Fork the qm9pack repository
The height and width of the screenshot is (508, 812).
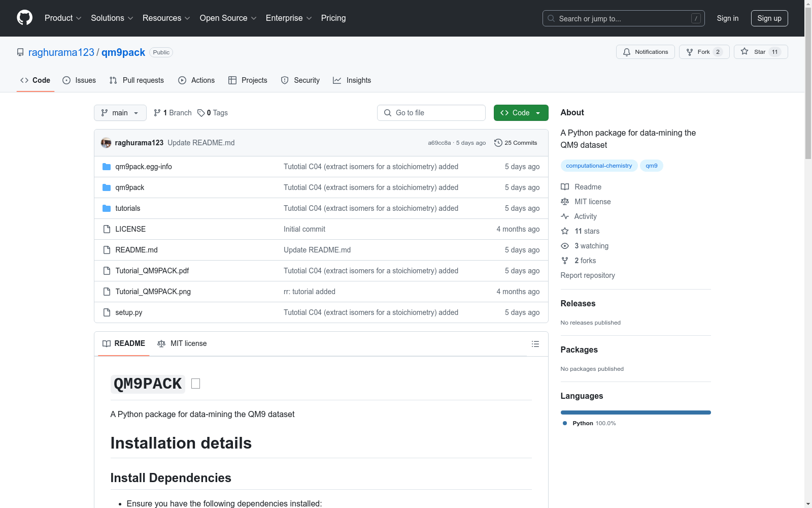703,52
